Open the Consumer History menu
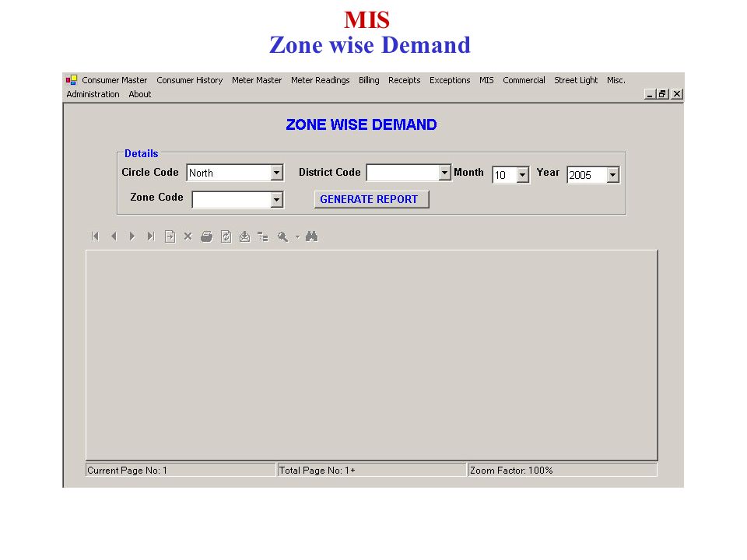This screenshot has width=747, height=560. tap(190, 80)
